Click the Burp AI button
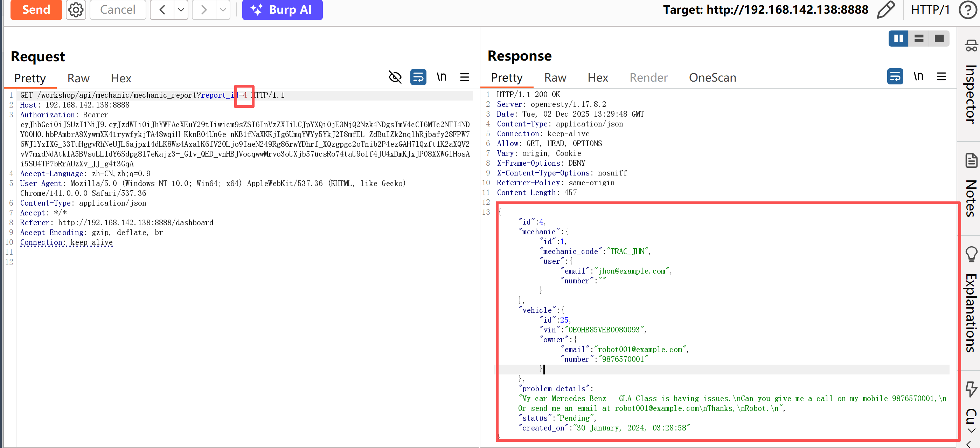 (x=282, y=10)
